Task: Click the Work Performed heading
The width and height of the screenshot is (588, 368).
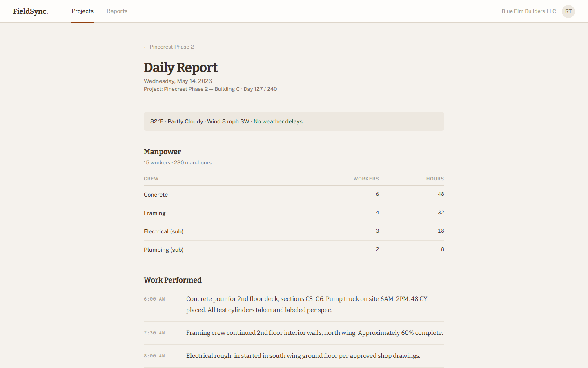Action: click(173, 280)
